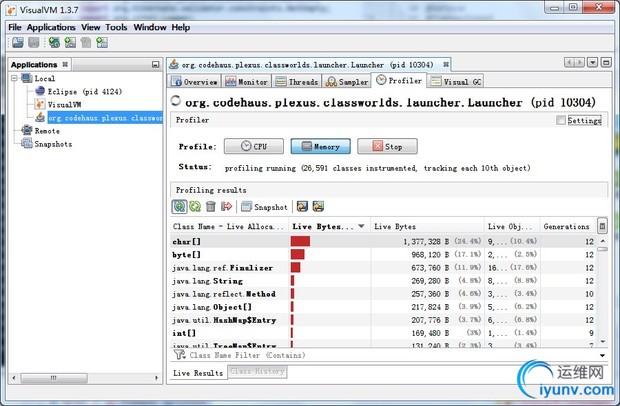The height and width of the screenshot is (406, 620).
Task: Switch to the Sampler tab
Action: 347,81
